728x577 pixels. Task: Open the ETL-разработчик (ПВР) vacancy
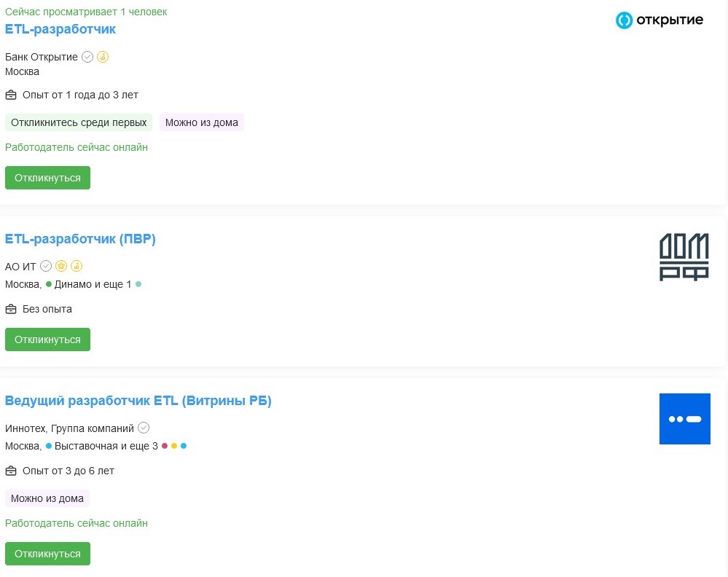tap(80, 238)
